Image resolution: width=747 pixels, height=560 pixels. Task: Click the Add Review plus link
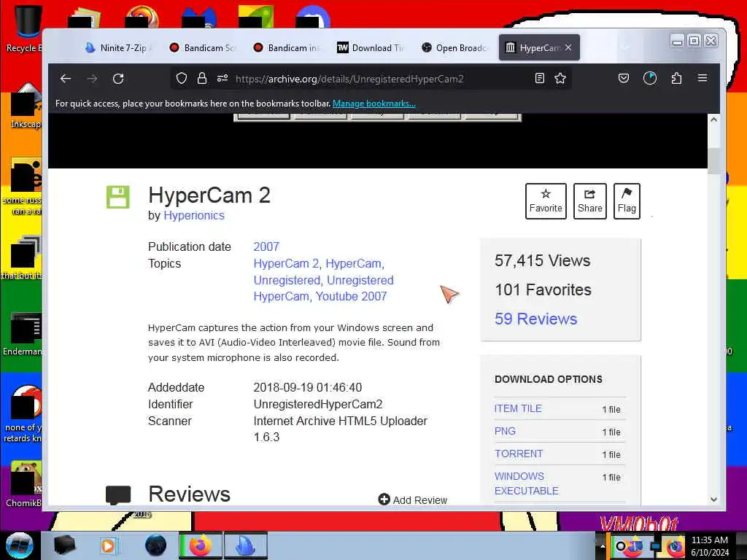413,500
